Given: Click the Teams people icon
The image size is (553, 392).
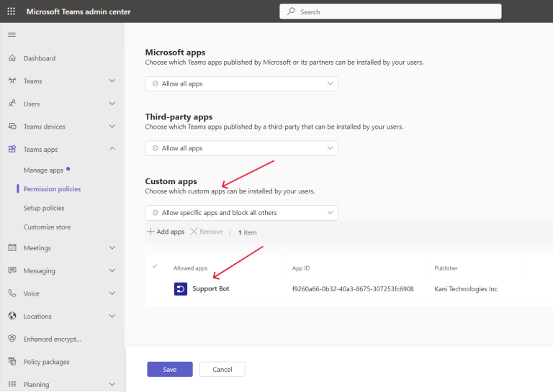Looking at the screenshot, I should pos(12,81).
